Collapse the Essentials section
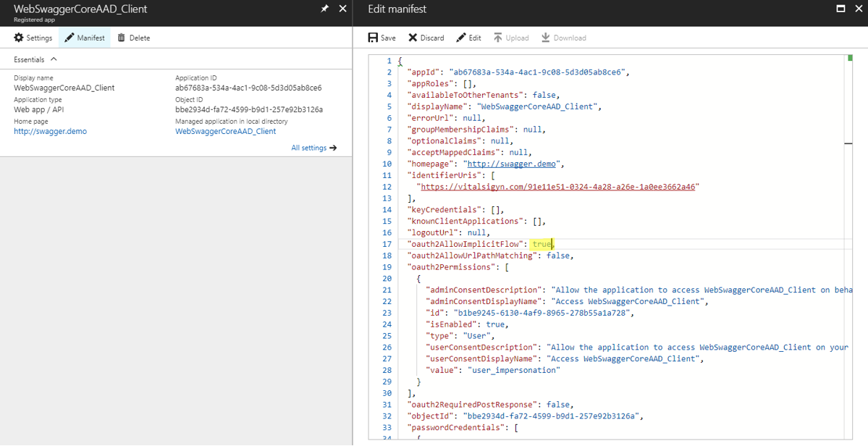The height and width of the screenshot is (446, 868). (35, 59)
